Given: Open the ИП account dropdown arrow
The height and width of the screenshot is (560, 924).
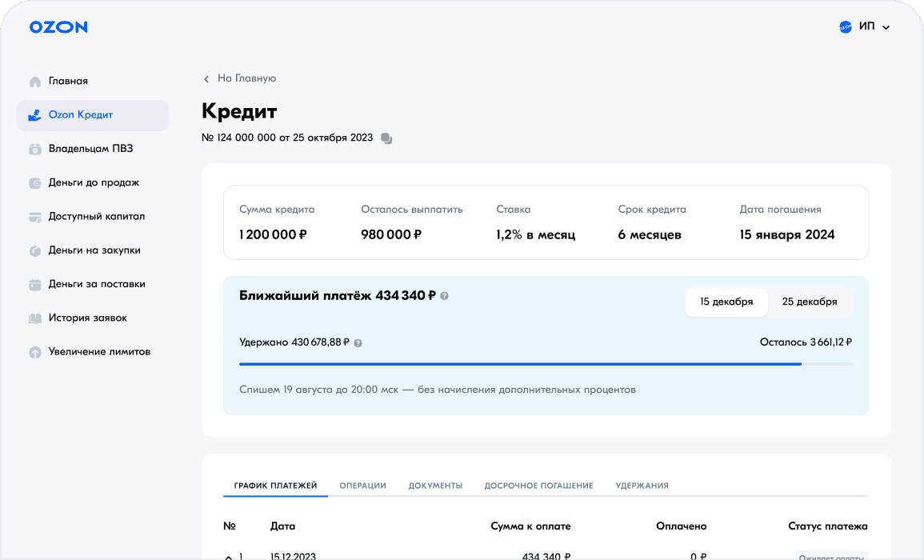Looking at the screenshot, I should [886, 28].
